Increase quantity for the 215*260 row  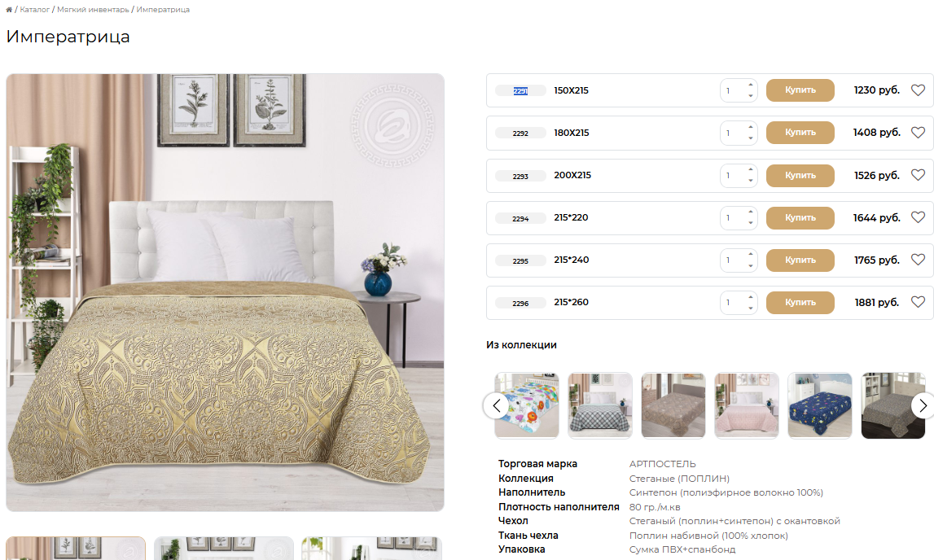click(751, 297)
